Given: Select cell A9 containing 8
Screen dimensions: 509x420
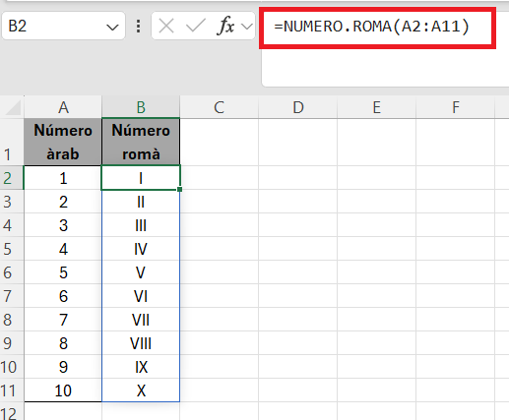Looking at the screenshot, I should point(63,343).
